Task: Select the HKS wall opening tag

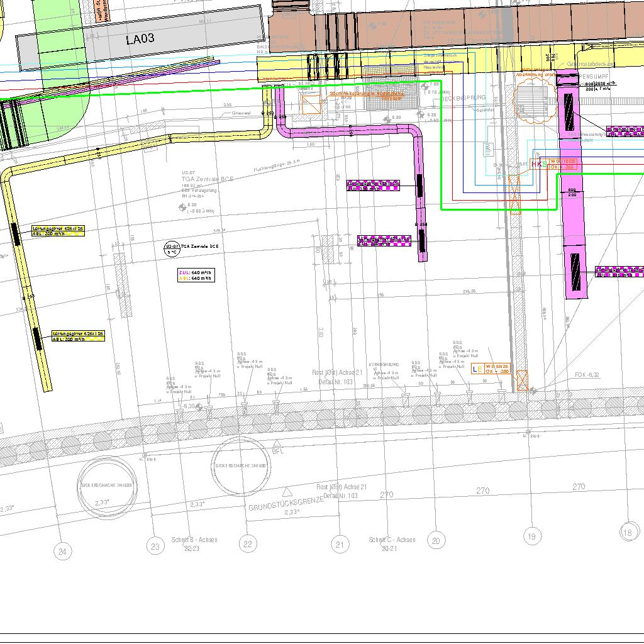Action: (539, 164)
